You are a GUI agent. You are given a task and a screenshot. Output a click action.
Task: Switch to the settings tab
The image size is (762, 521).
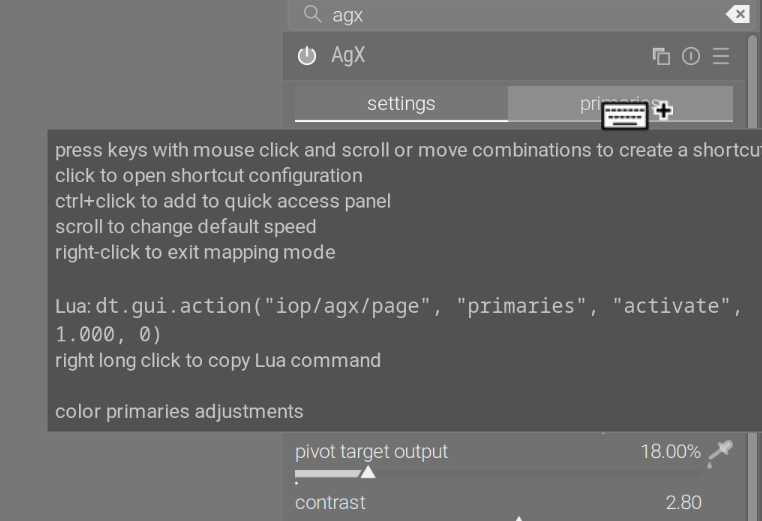pos(401,103)
